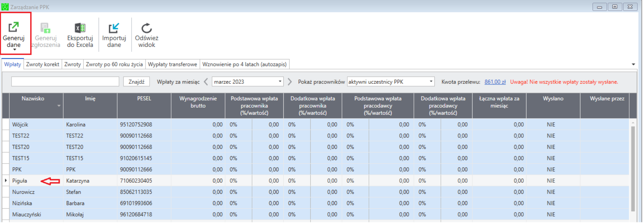This screenshot has height=223, width=644.
Task: Expand the tab overflow arrow at right
Action: [633, 64]
